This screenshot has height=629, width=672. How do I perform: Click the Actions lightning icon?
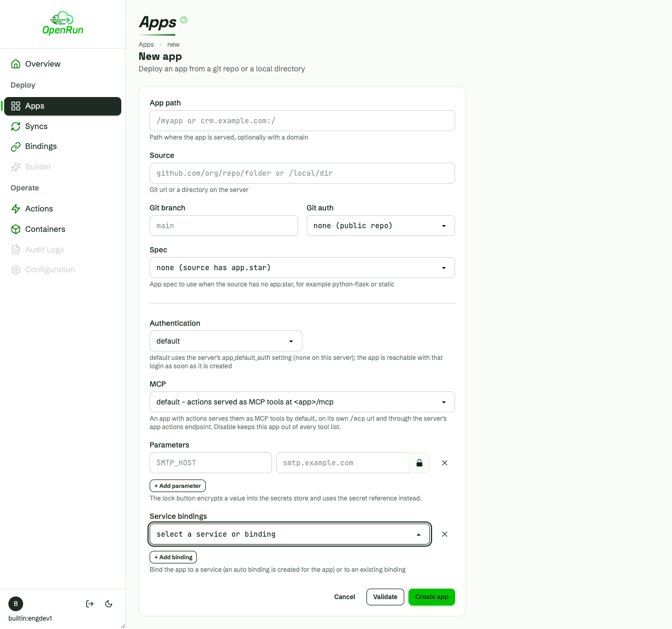[16, 209]
